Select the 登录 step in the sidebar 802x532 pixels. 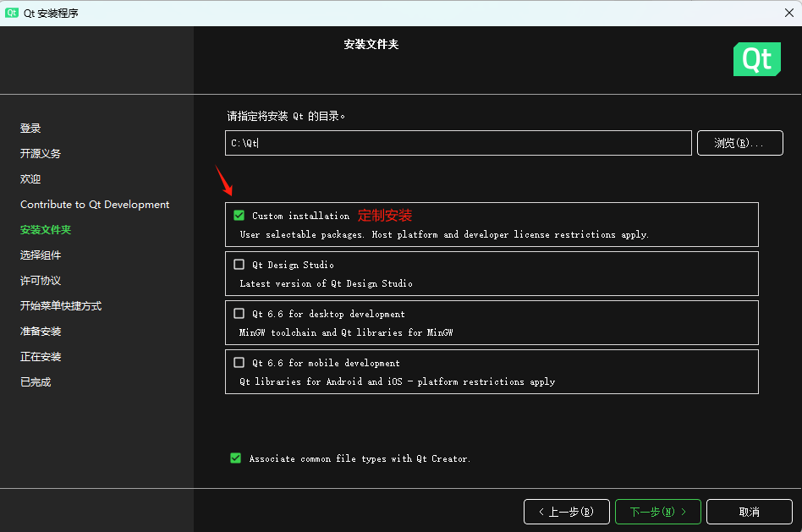(x=30, y=128)
